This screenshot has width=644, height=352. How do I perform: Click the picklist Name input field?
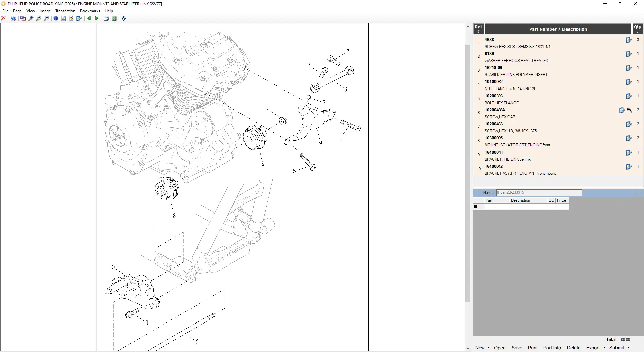pyautogui.click(x=539, y=193)
